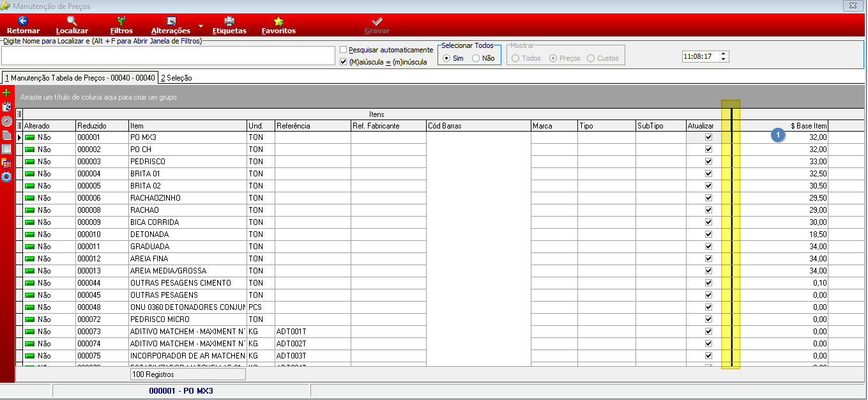Click the blue table grid sidebar icon
The height and width of the screenshot is (400, 868).
pos(7,149)
